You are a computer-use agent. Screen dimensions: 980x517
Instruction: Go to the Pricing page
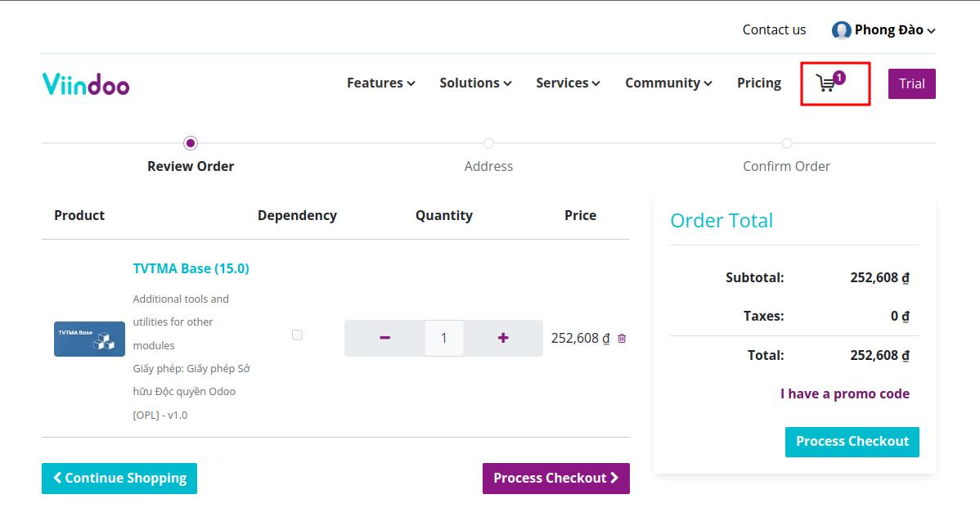(x=759, y=83)
